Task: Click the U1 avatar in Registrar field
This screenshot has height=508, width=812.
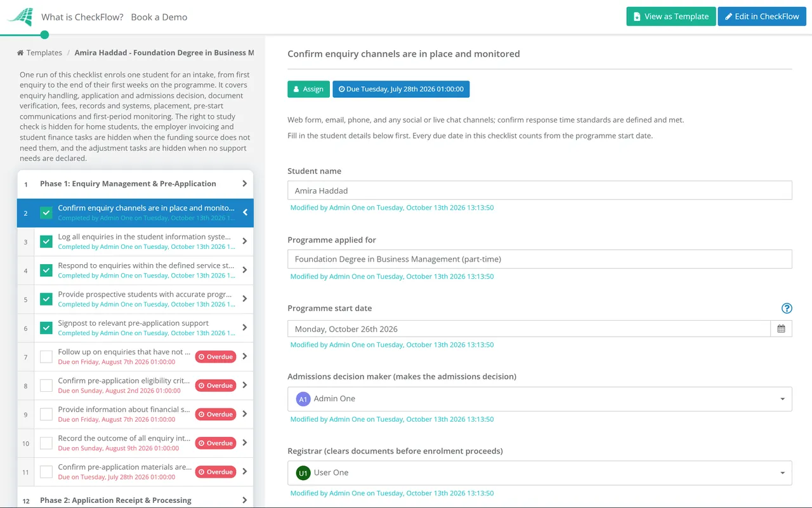Action: (303, 473)
